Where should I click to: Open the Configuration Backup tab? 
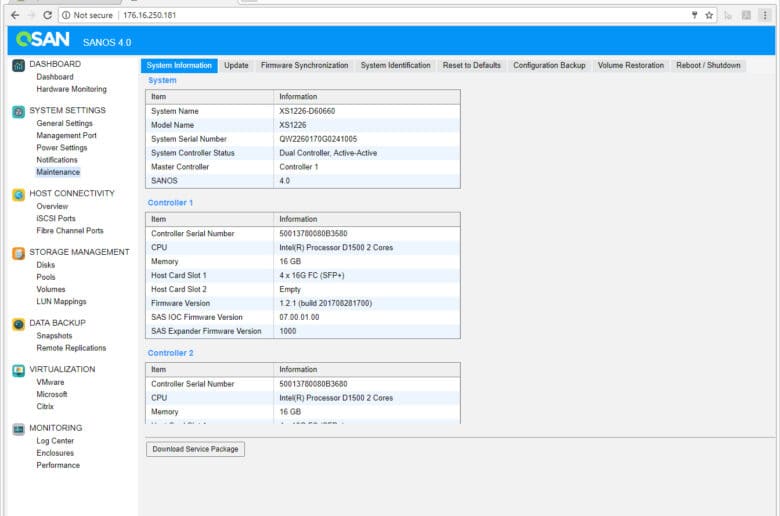(549, 65)
